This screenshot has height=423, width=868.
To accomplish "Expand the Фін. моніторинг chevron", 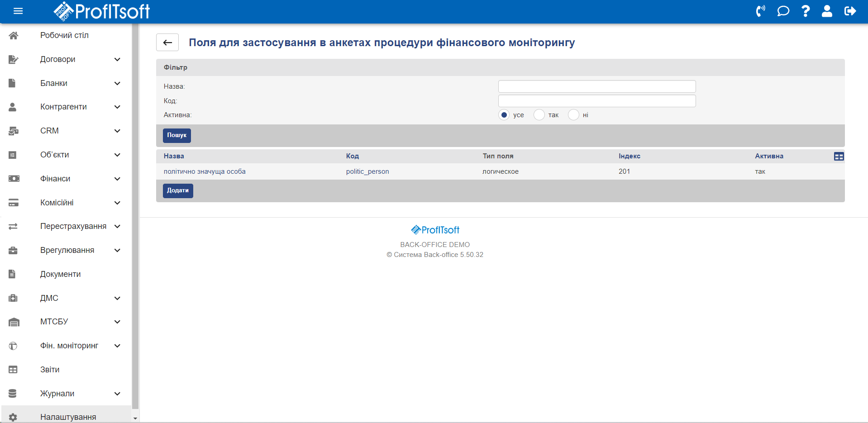I will click(x=117, y=346).
